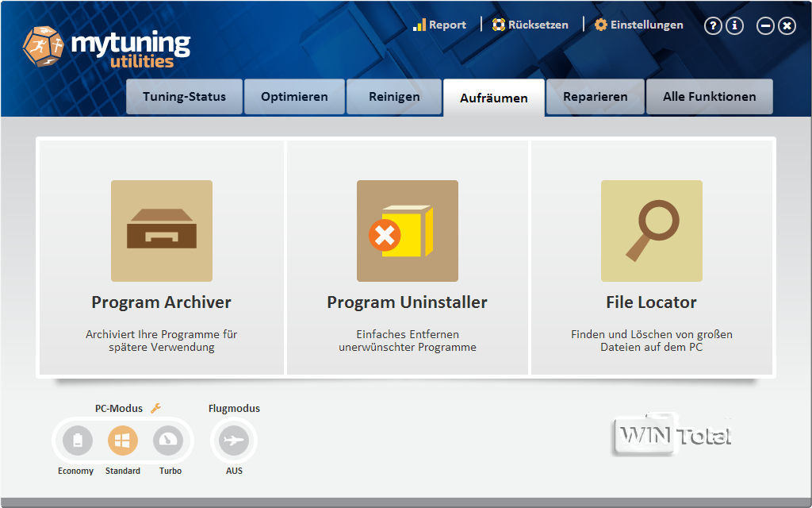Close the mytuning utilities window

[x=787, y=25]
